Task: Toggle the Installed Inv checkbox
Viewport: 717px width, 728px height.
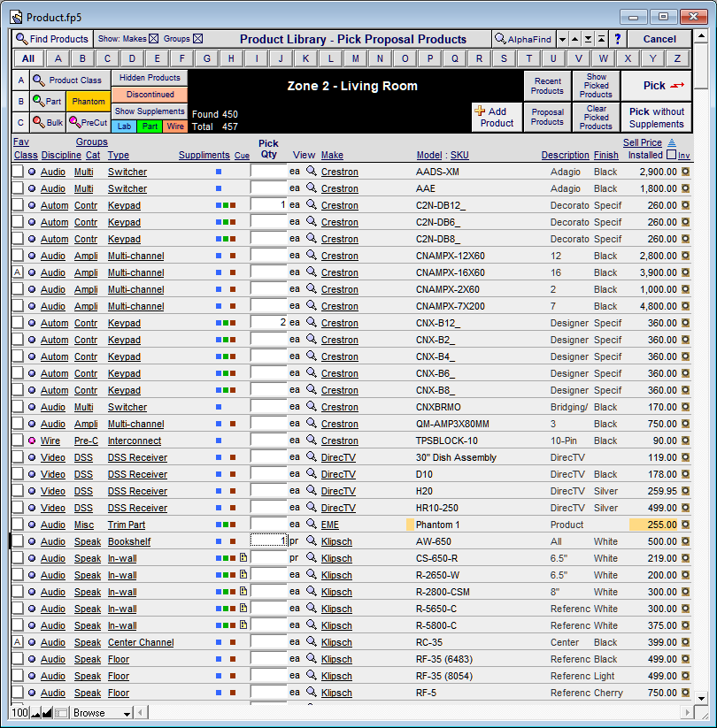Action: coord(671,155)
